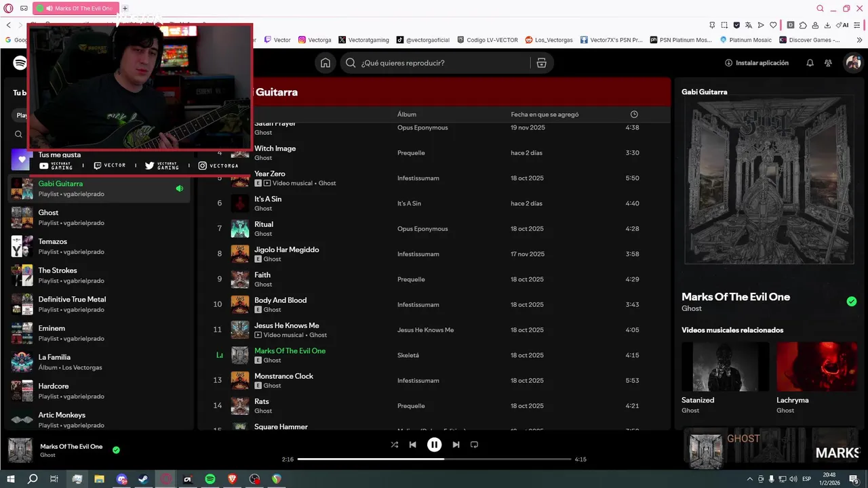This screenshot has height=488, width=868.
Task: Pause the current song
Action: (x=434, y=445)
